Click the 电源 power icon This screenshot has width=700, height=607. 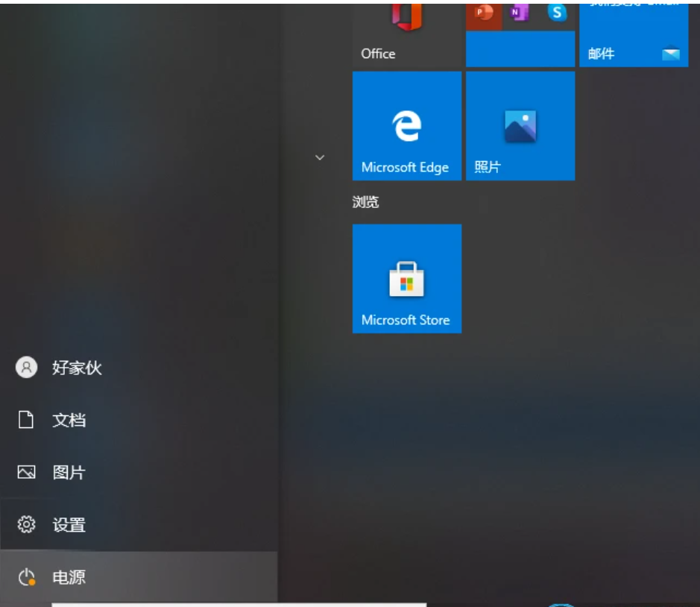[26, 577]
